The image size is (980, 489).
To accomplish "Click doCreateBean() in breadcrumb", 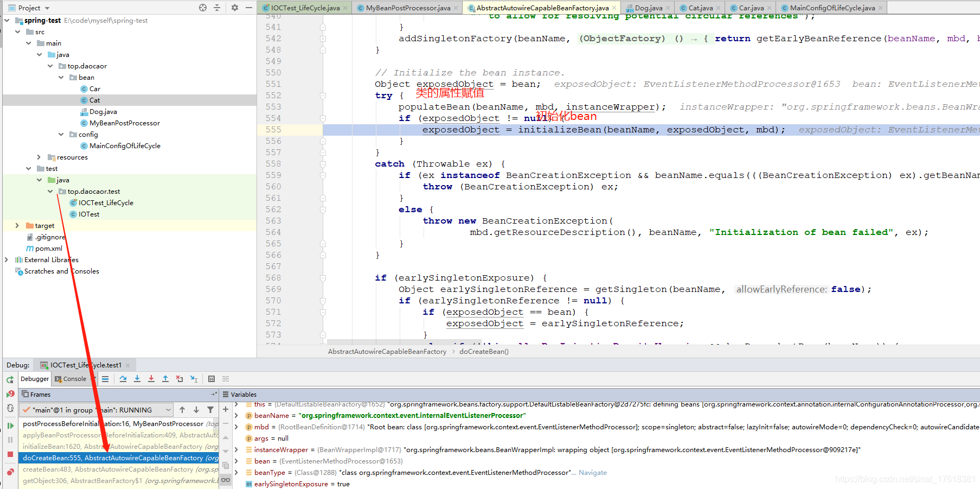I will (x=484, y=352).
